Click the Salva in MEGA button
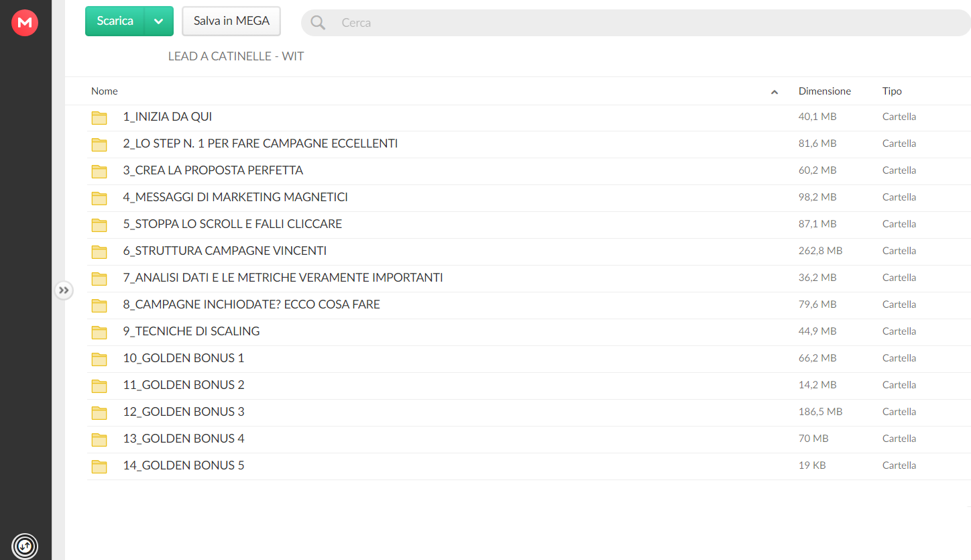 231,21
